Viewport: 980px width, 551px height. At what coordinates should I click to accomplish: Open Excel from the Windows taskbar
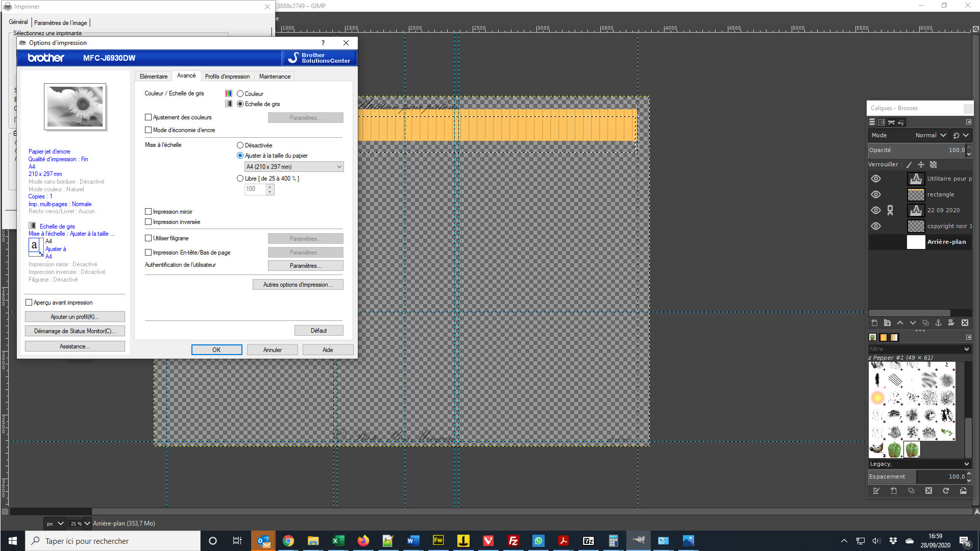[338, 541]
